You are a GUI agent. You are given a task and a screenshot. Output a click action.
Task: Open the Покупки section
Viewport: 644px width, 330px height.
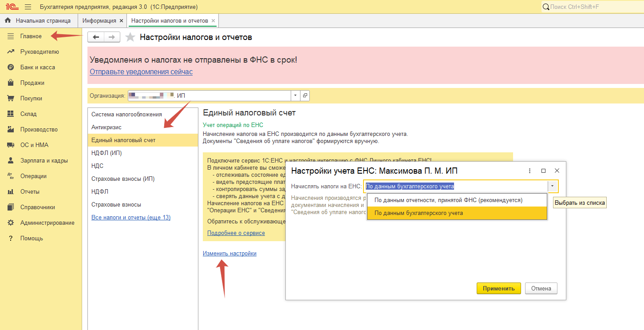pos(41,98)
